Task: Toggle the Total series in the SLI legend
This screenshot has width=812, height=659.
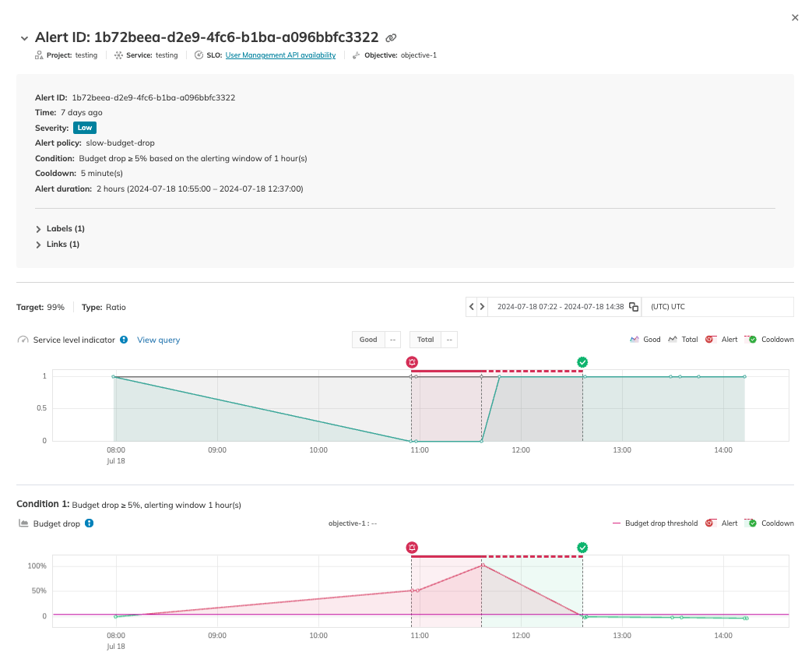Action: (683, 339)
